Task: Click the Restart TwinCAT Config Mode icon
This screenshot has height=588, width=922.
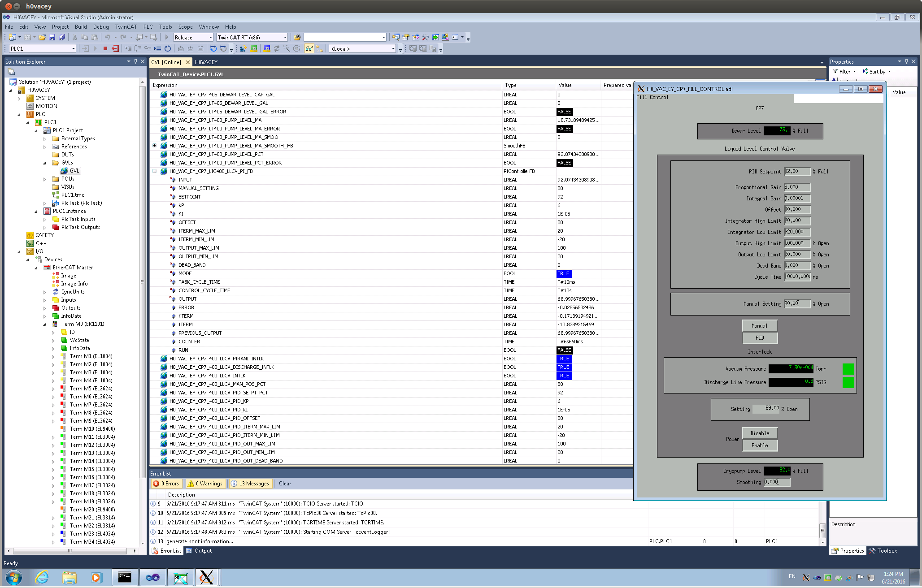Action: pos(267,48)
